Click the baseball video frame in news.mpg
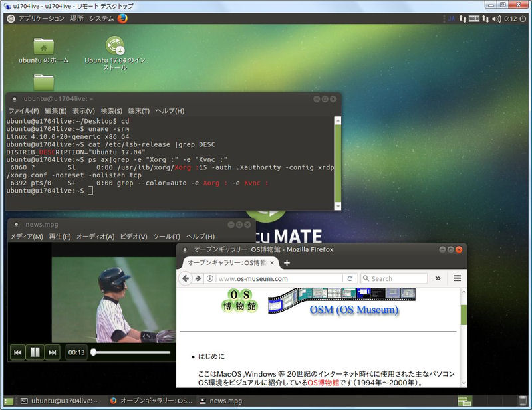The width and height of the screenshot is (532, 410). [114, 300]
